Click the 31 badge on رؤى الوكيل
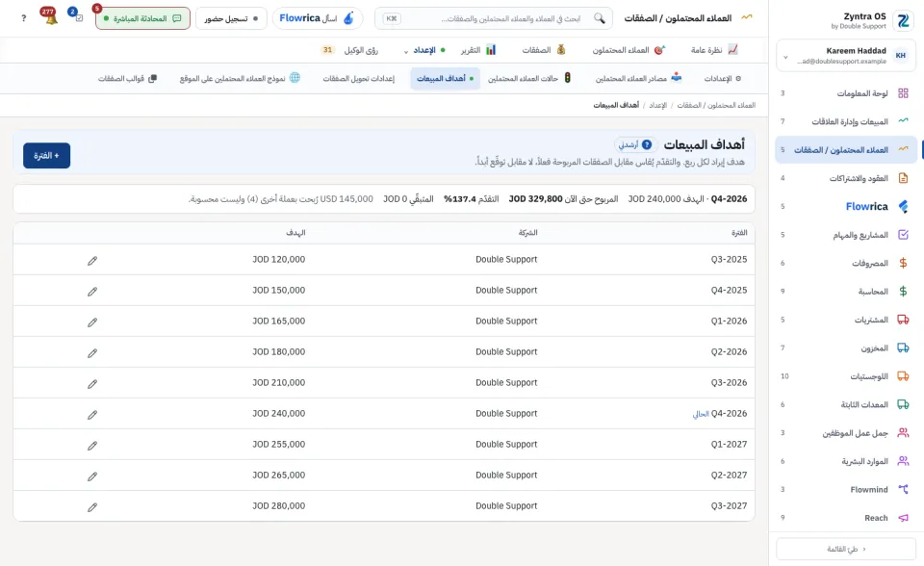 pos(327,50)
